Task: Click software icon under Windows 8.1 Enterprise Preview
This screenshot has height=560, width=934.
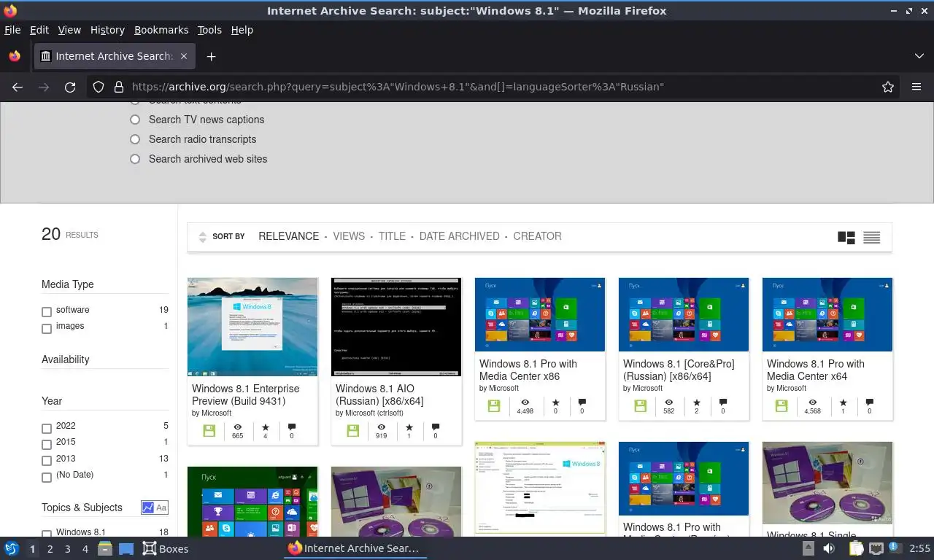Action: 209,431
